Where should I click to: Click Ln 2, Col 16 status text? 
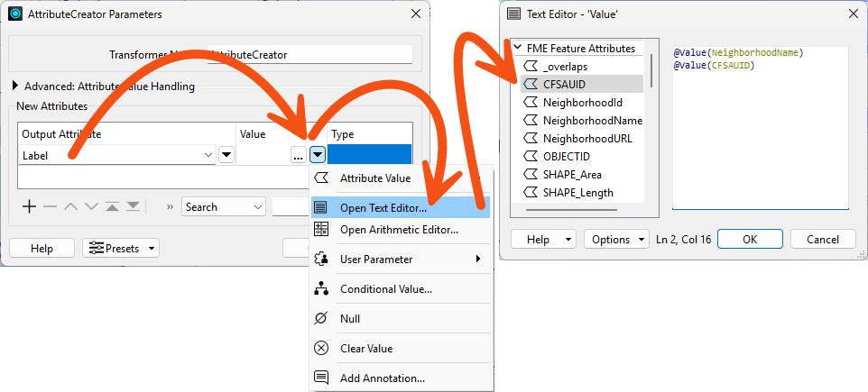pos(683,240)
